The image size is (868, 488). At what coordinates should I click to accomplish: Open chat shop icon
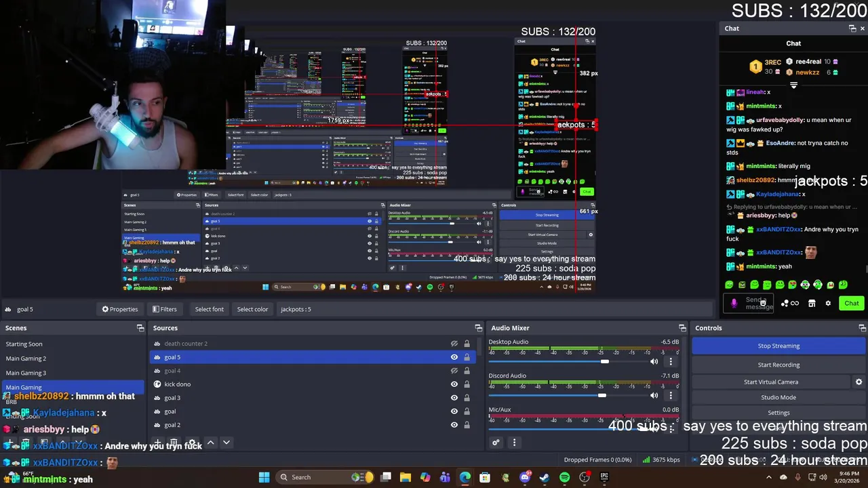(x=812, y=303)
